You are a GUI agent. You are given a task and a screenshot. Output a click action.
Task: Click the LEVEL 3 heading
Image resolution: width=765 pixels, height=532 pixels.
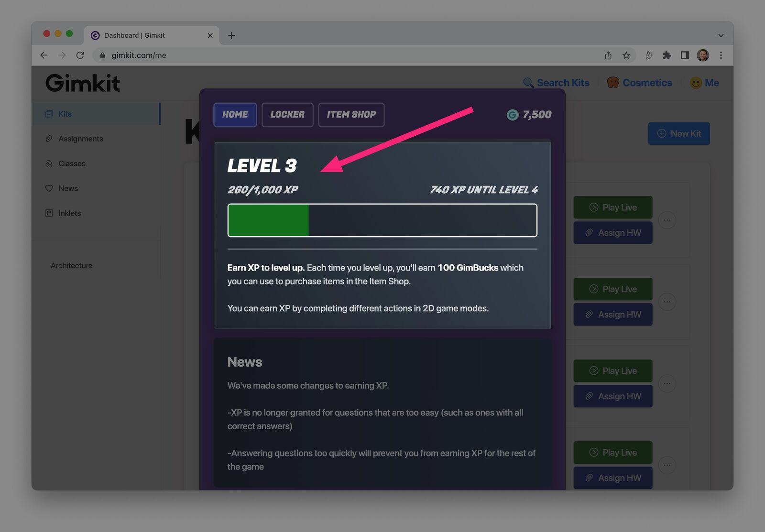(x=262, y=166)
